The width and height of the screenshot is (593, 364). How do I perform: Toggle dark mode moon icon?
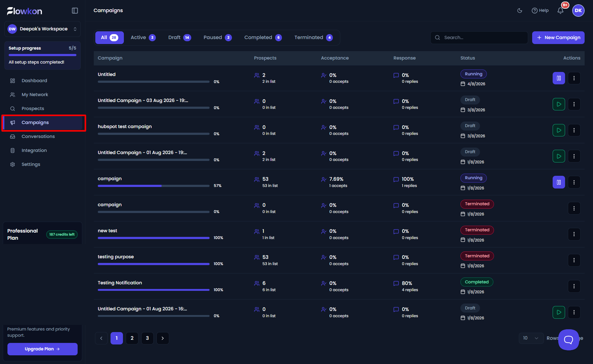tap(520, 11)
